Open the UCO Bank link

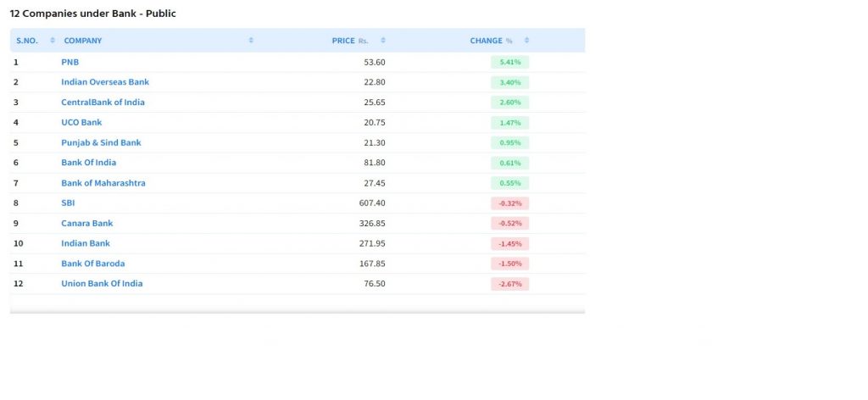coord(81,122)
